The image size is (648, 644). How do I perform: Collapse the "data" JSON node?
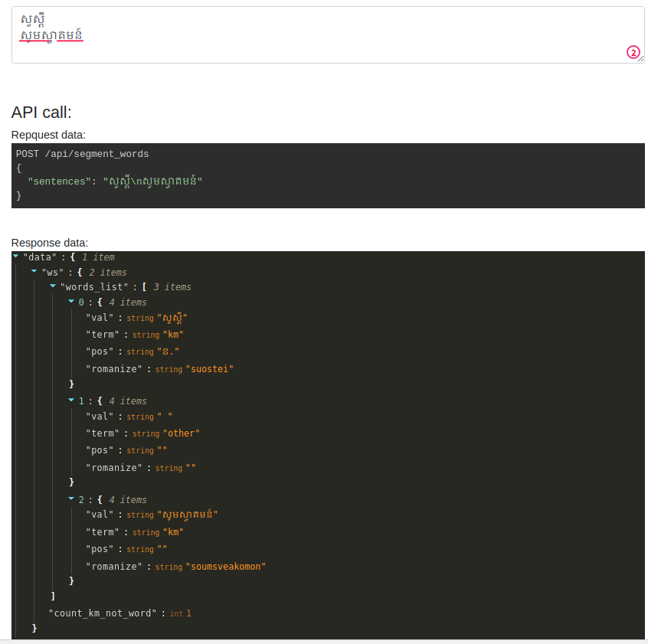pos(16,257)
